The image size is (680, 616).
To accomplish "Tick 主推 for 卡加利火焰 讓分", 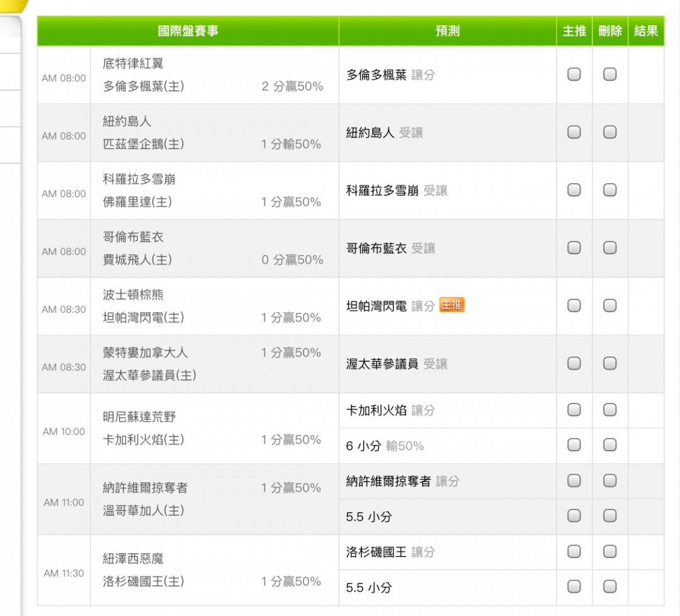I will click(574, 410).
